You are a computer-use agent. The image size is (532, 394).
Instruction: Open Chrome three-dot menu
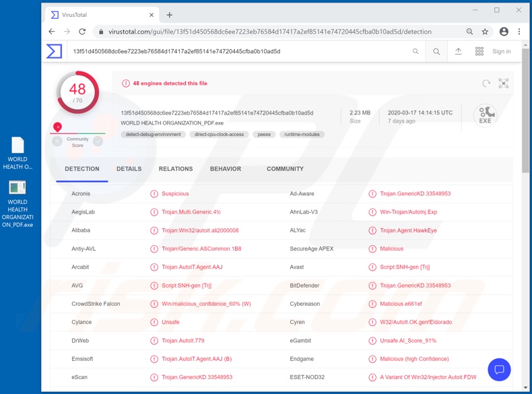tap(519, 32)
